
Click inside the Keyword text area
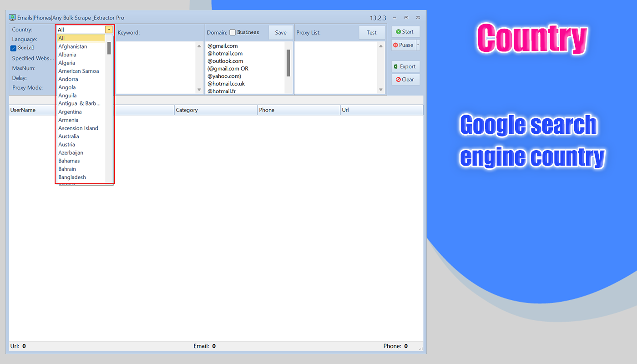(156, 68)
